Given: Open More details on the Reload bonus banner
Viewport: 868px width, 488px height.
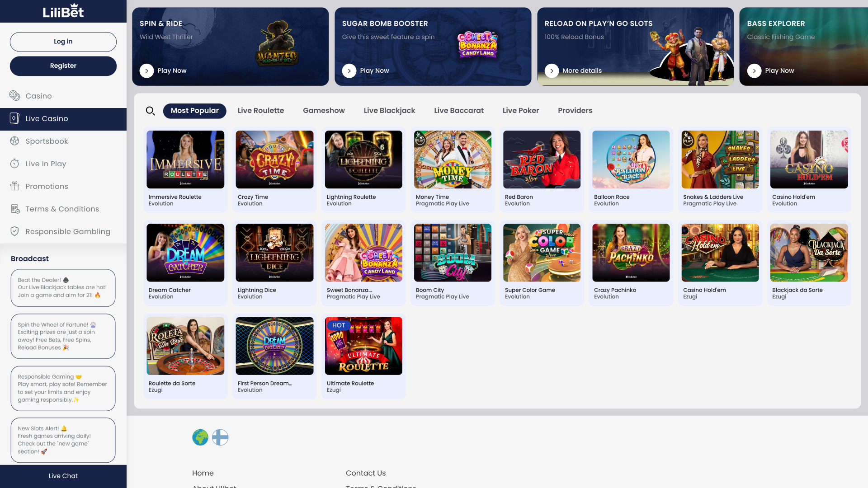Looking at the screenshot, I should click(552, 70).
